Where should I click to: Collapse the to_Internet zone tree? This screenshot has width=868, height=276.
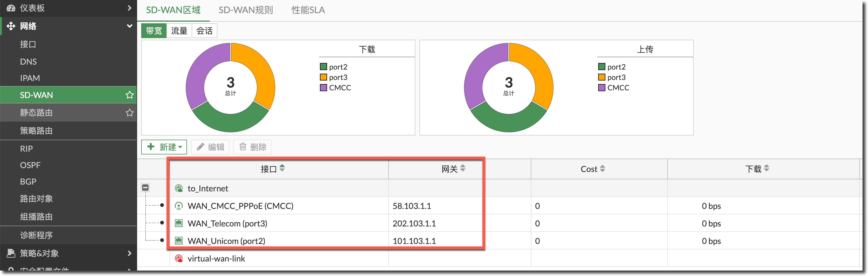(145, 188)
